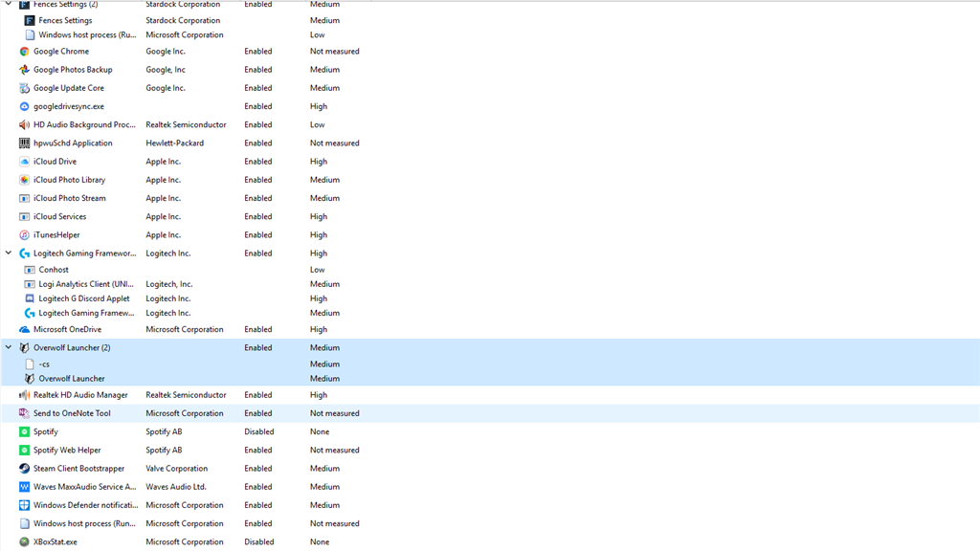This screenshot has width=980, height=551.
Task: Click Spotify Web Helper's Enabled status
Action: click(258, 450)
